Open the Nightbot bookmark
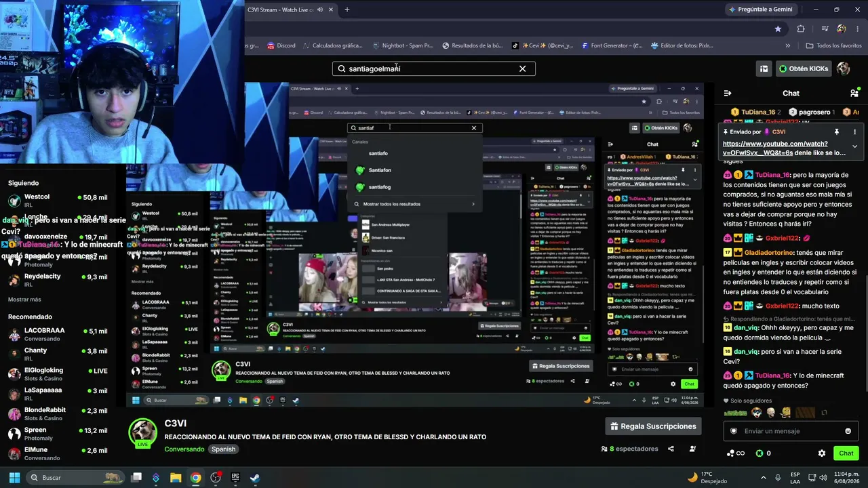The width and height of the screenshot is (868, 488). pyautogui.click(x=403, y=46)
